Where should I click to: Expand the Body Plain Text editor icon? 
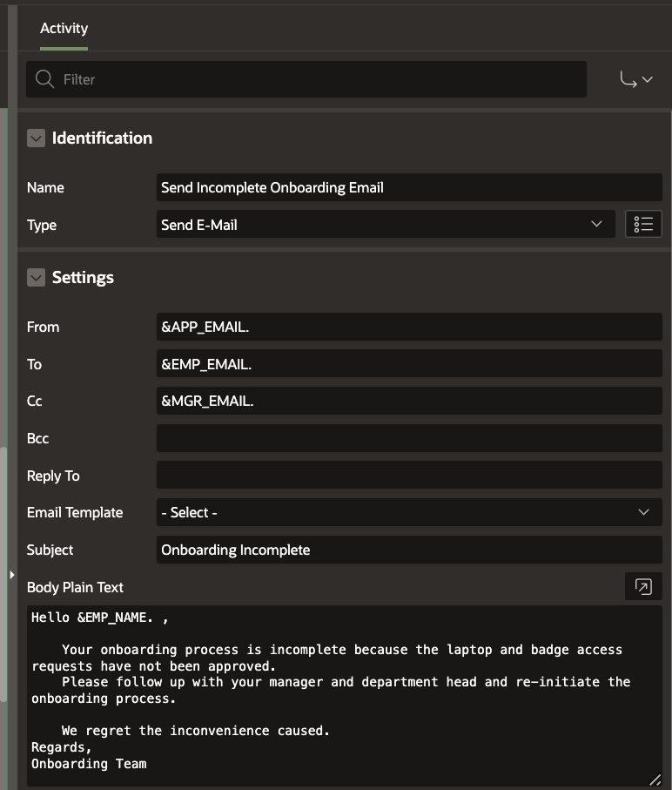[643, 587]
